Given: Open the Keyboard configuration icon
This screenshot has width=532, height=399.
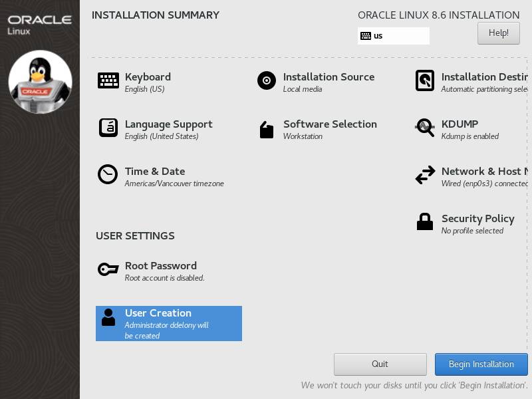Looking at the screenshot, I should pyautogui.click(x=107, y=80).
